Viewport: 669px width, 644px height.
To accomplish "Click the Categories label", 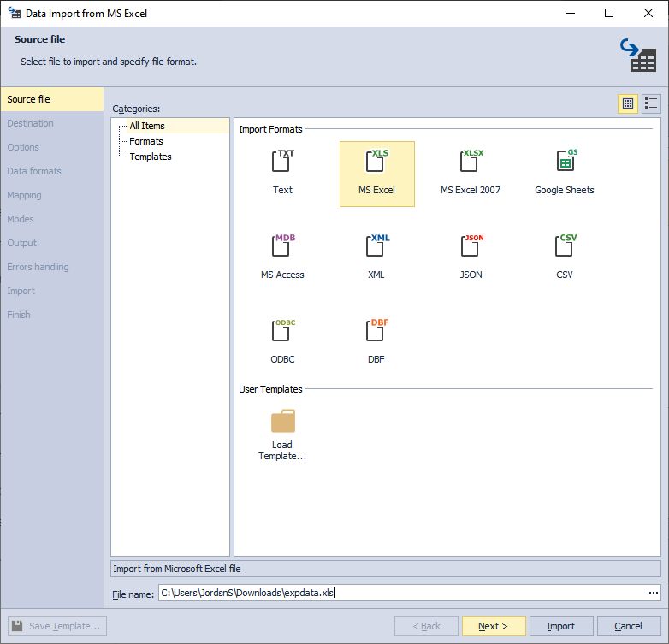I will pyautogui.click(x=136, y=109).
